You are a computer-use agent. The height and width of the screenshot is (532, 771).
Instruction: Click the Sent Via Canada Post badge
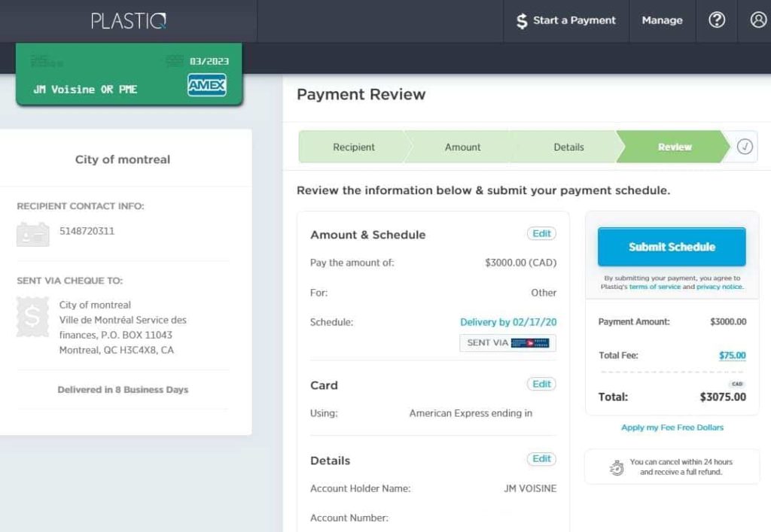[507, 343]
